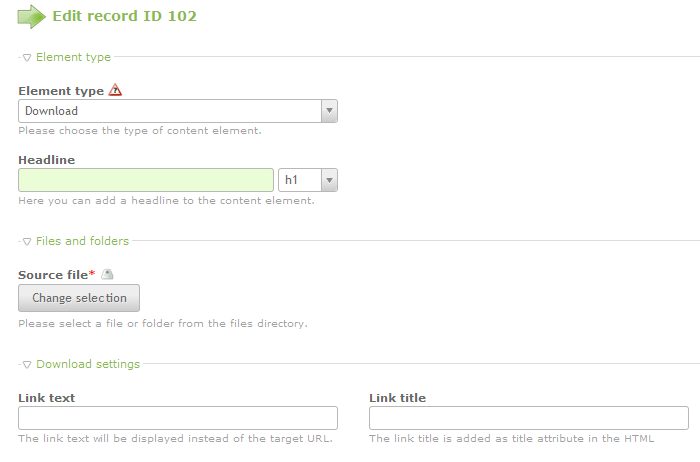Image resolution: width=700 pixels, height=462 pixels.
Task: Click the Edit record ID 102 heading
Action: tap(124, 16)
